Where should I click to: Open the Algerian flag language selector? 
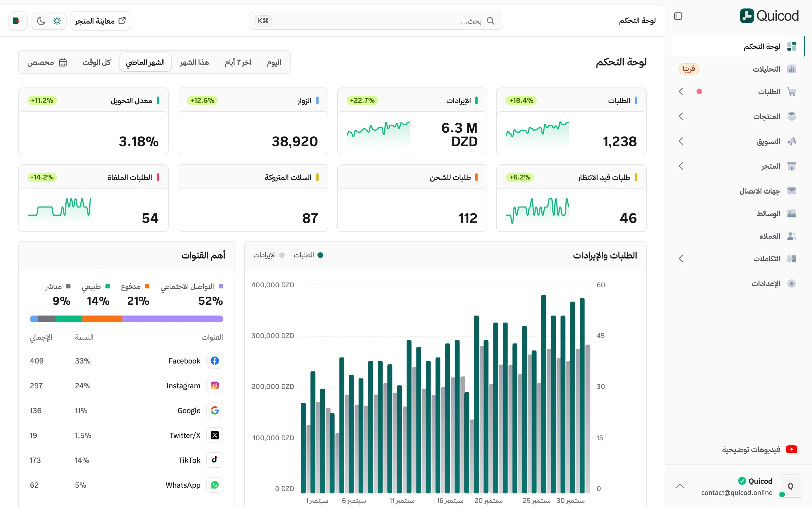point(18,21)
